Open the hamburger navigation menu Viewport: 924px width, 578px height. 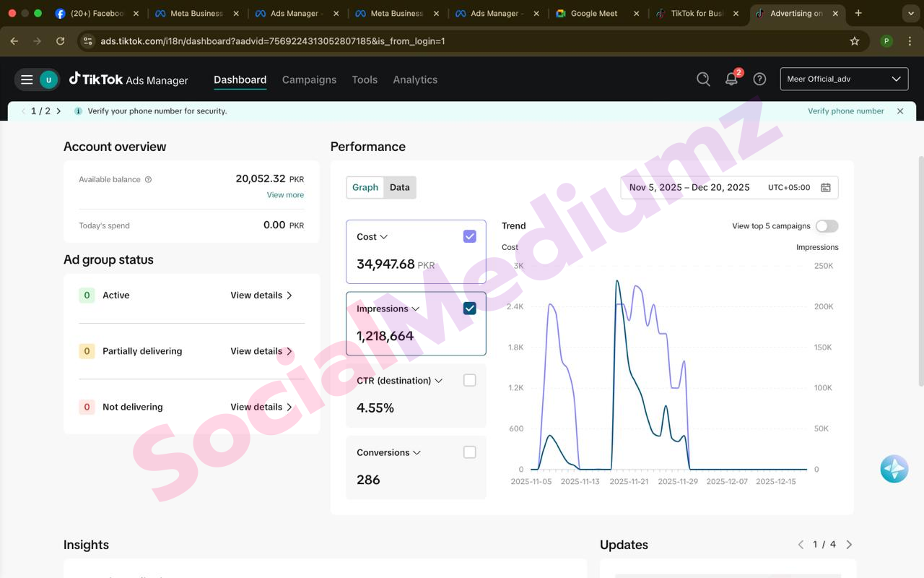pyautogui.click(x=27, y=79)
